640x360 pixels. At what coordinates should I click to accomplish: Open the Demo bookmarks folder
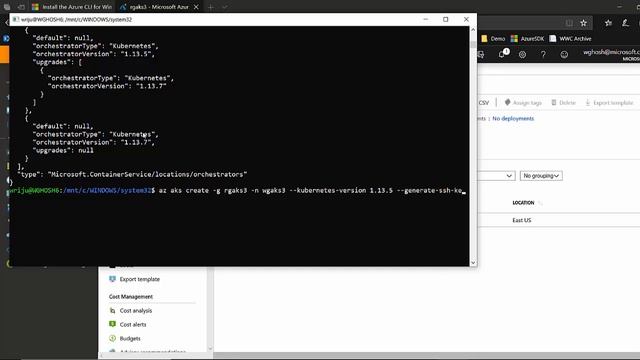[x=493, y=38]
